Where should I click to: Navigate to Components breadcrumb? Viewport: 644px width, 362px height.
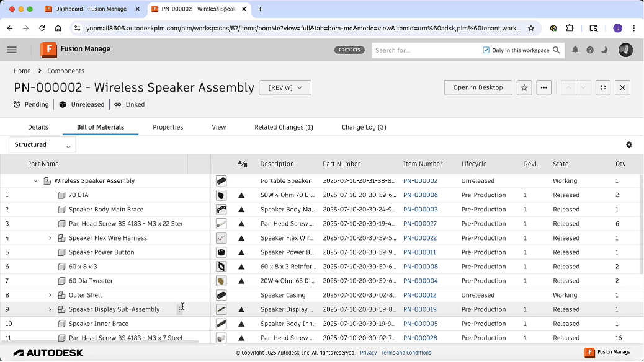pyautogui.click(x=66, y=71)
